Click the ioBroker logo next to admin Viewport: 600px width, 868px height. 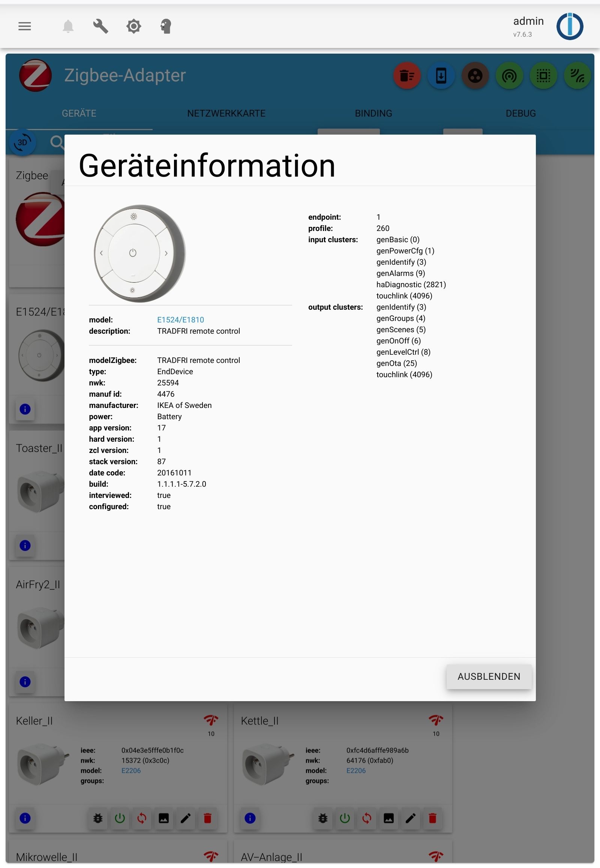coord(570,26)
